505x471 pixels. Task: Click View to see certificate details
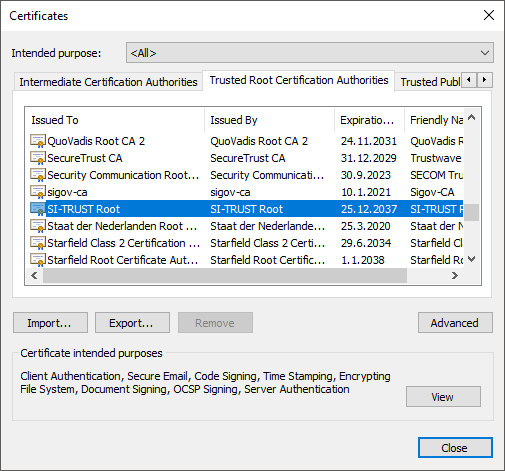click(x=443, y=397)
